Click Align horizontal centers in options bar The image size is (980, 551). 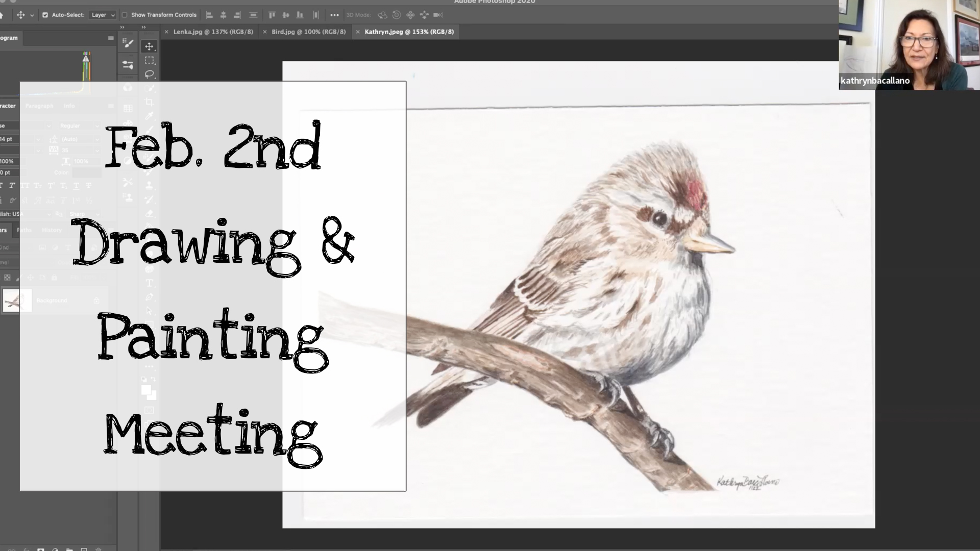pos(223,15)
